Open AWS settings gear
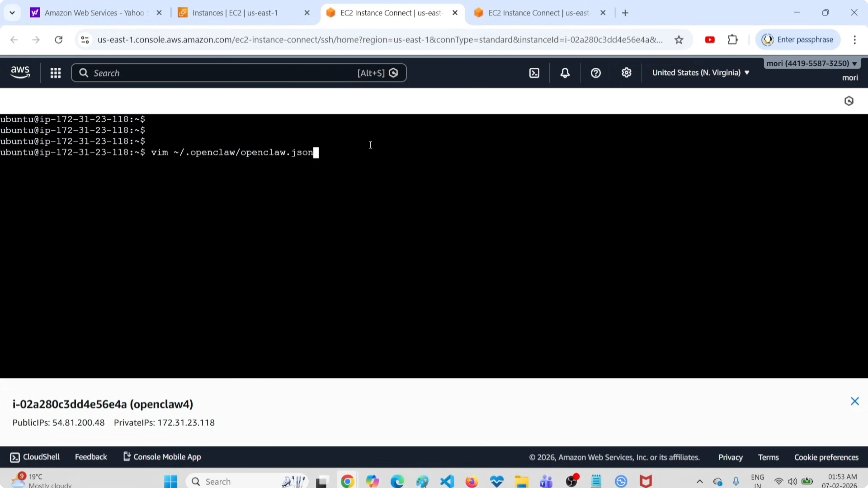 pos(626,73)
